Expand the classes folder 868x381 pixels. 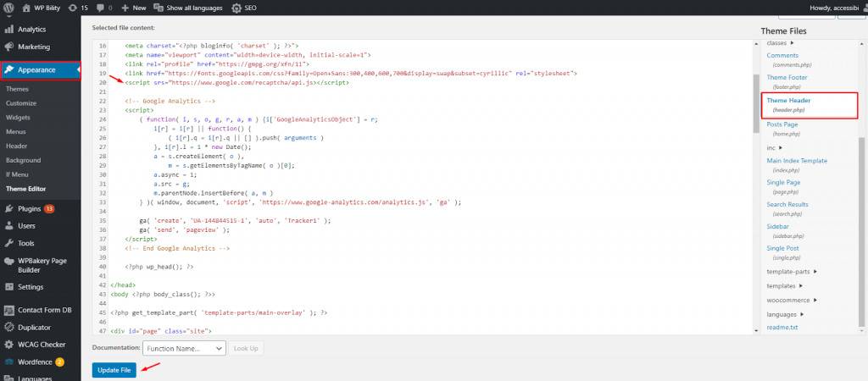tap(792, 43)
